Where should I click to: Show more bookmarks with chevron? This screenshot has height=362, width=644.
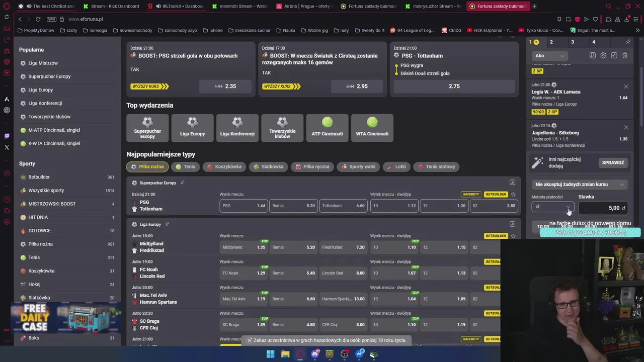(x=638, y=30)
